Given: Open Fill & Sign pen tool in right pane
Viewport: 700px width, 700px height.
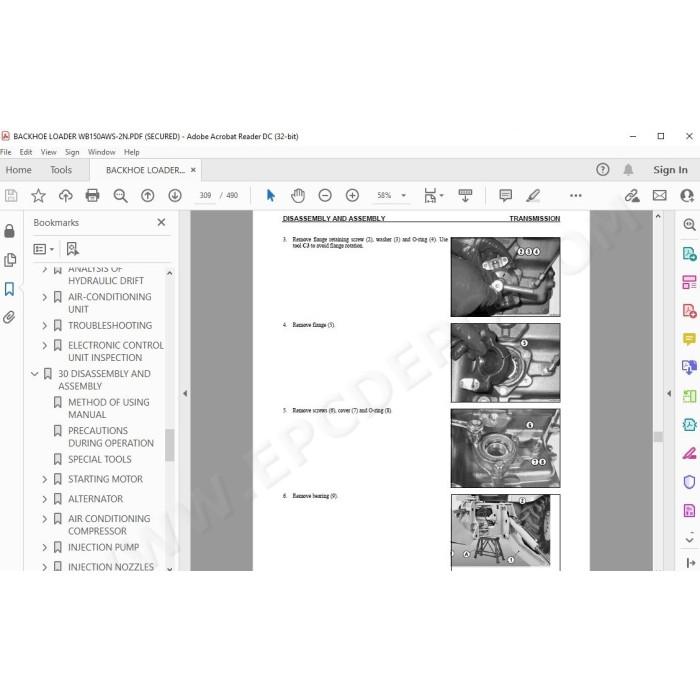Looking at the screenshot, I should (689, 454).
